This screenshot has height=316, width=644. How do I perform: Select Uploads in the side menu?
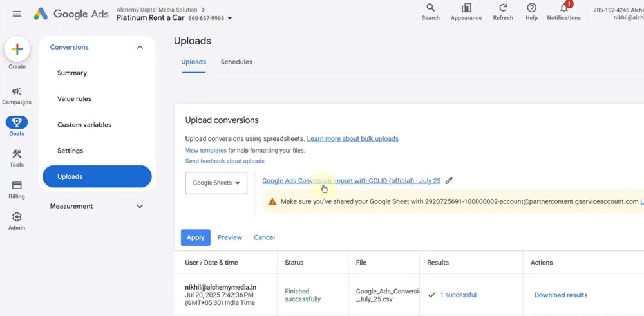[97, 176]
